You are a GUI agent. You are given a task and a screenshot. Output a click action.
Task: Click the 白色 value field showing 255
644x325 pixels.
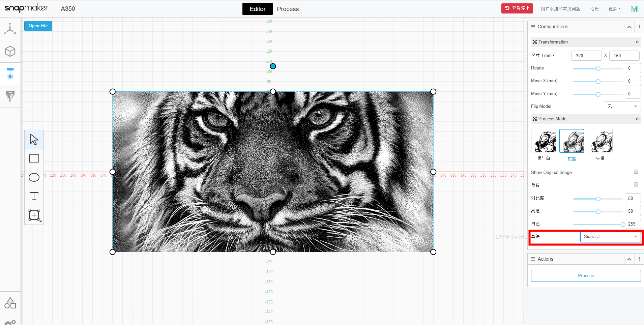coord(633,224)
